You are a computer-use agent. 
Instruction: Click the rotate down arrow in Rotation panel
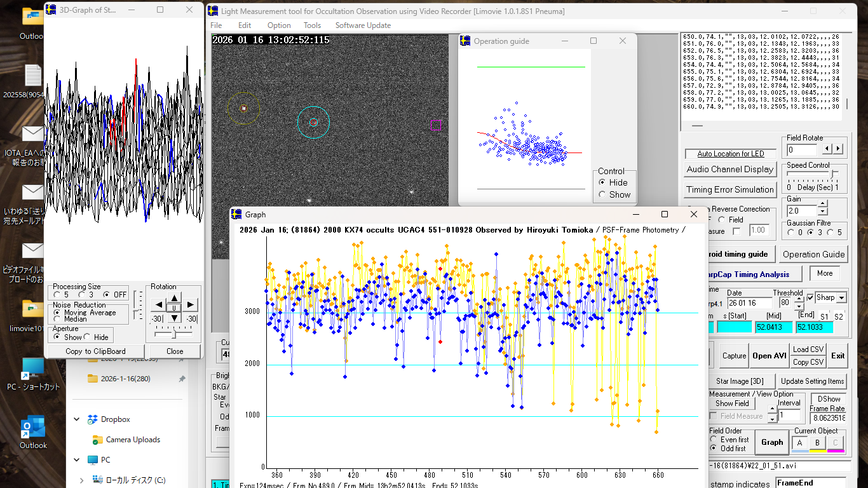coord(175,318)
